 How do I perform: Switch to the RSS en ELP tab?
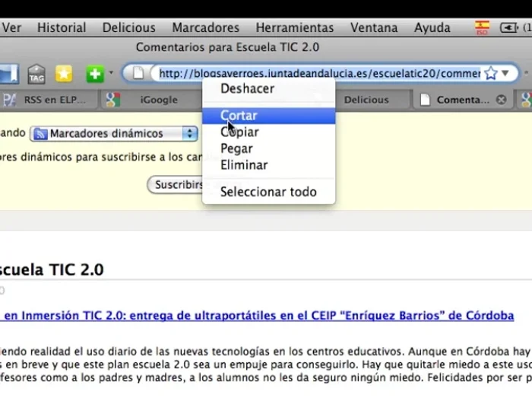(49, 100)
